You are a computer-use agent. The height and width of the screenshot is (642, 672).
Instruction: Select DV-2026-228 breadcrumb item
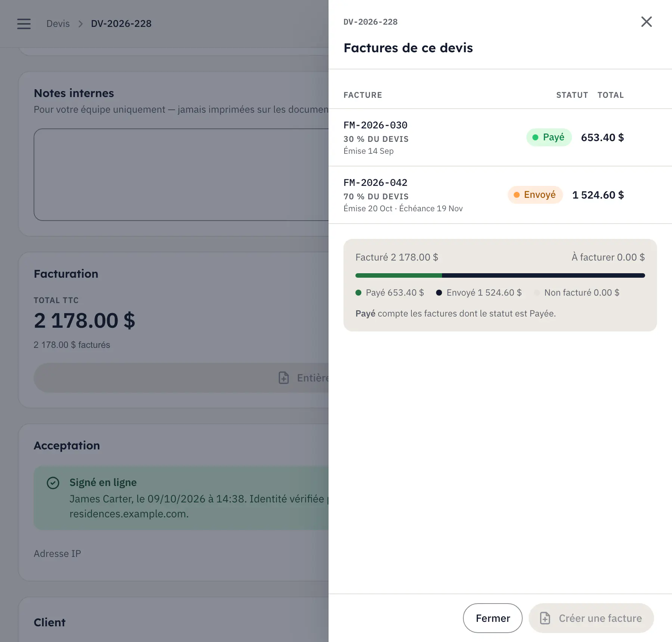121,24
